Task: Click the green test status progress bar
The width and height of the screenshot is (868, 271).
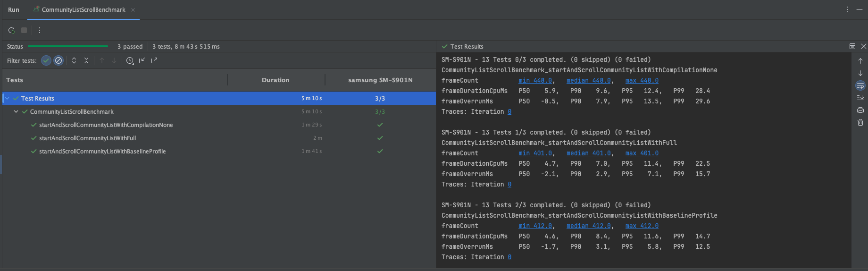Action: [x=68, y=46]
